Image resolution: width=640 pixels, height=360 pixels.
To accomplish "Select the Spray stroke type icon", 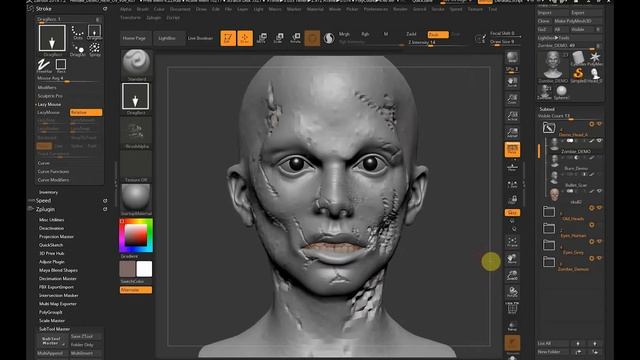I will click(x=95, y=50).
